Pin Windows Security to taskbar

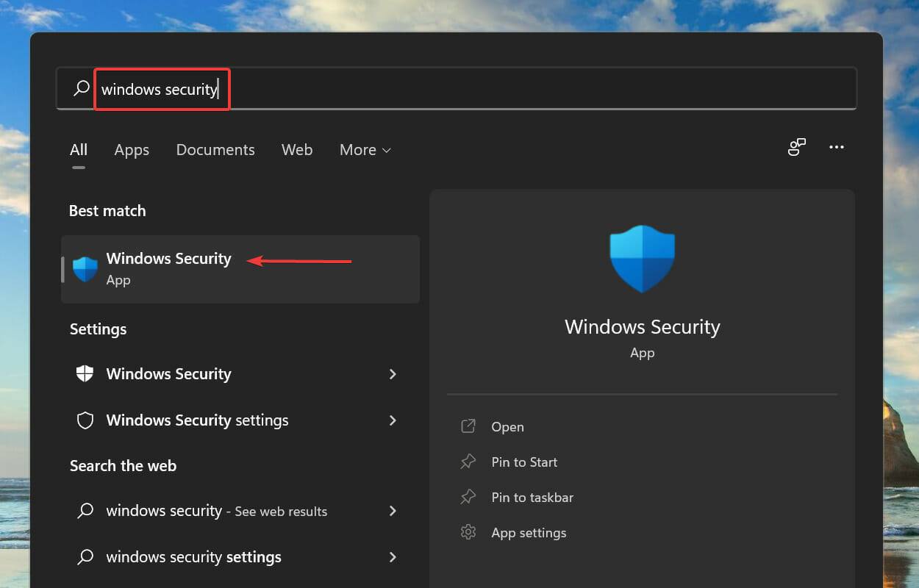[532, 497]
